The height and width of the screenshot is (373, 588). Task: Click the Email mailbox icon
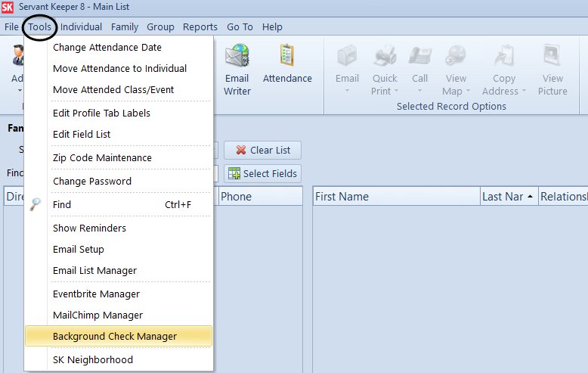(x=347, y=58)
